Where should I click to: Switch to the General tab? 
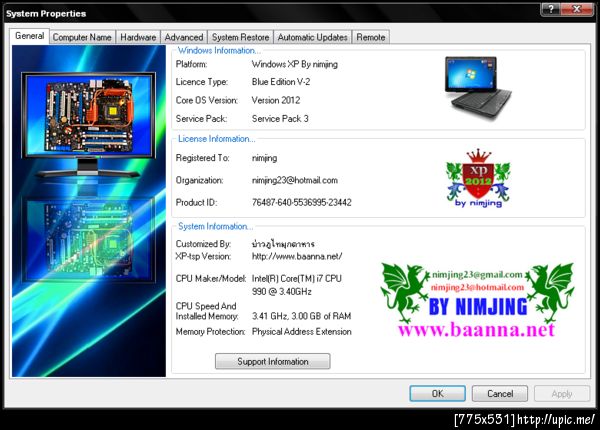tap(29, 36)
